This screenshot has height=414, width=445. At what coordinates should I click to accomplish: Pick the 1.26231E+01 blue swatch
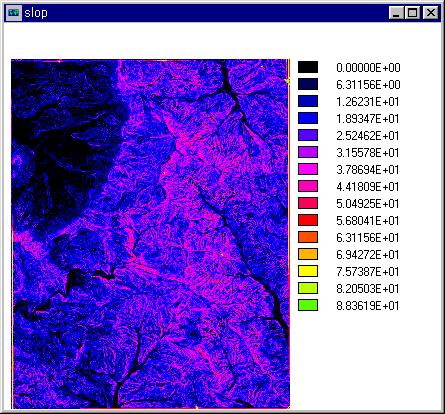click(308, 101)
